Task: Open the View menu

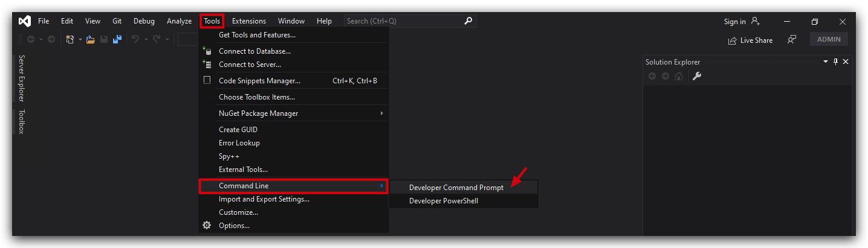Action: [x=92, y=21]
